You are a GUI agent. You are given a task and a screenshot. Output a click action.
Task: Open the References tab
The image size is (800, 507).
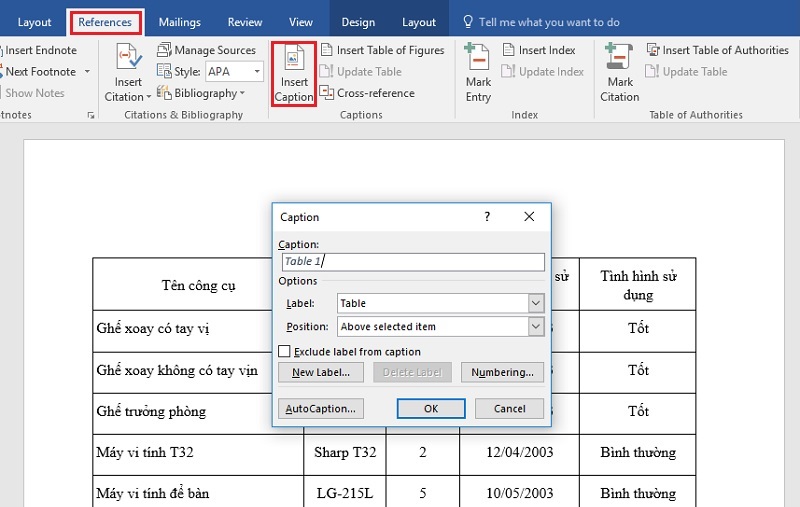tap(105, 22)
